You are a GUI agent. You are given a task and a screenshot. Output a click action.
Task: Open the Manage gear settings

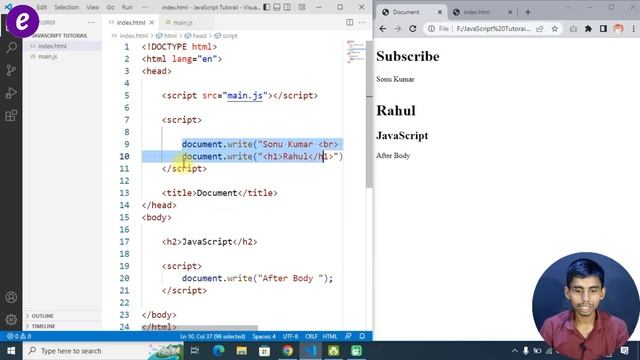coord(11,319)
